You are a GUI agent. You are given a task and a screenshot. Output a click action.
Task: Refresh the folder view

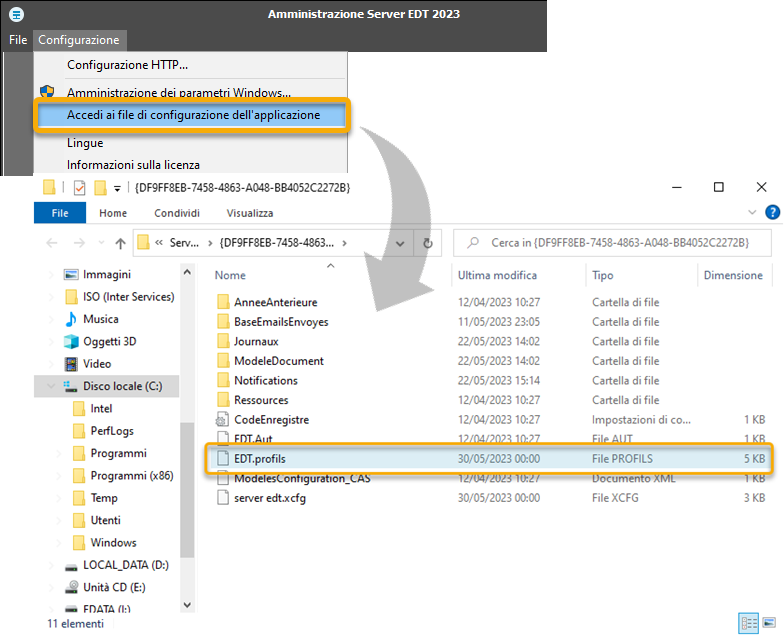pos(428,244)
